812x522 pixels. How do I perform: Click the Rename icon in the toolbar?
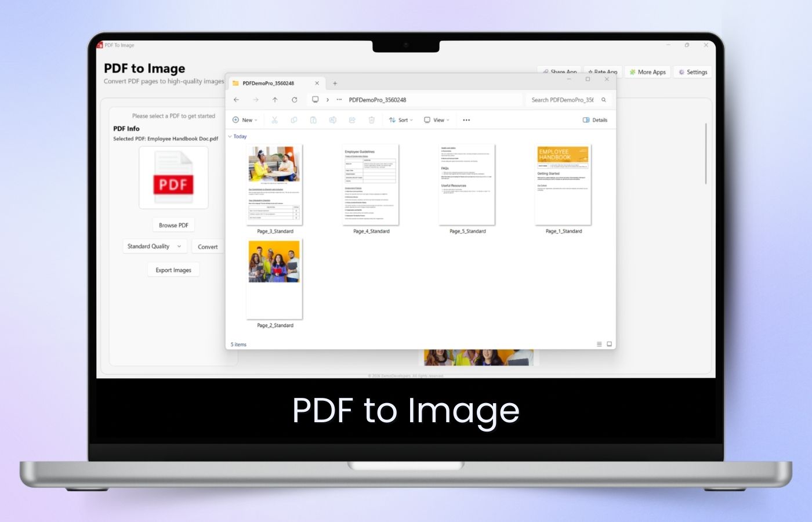pos(332,120)
